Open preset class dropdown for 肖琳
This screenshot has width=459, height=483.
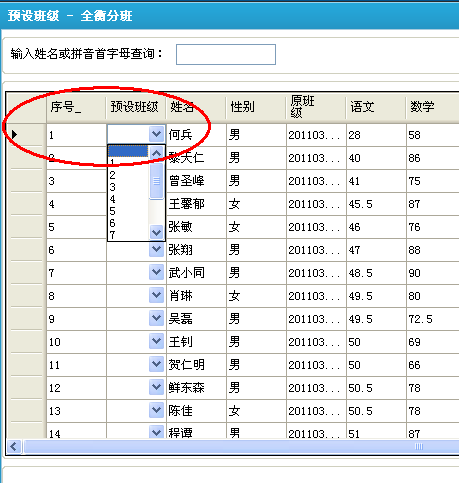tap(156, 295)
